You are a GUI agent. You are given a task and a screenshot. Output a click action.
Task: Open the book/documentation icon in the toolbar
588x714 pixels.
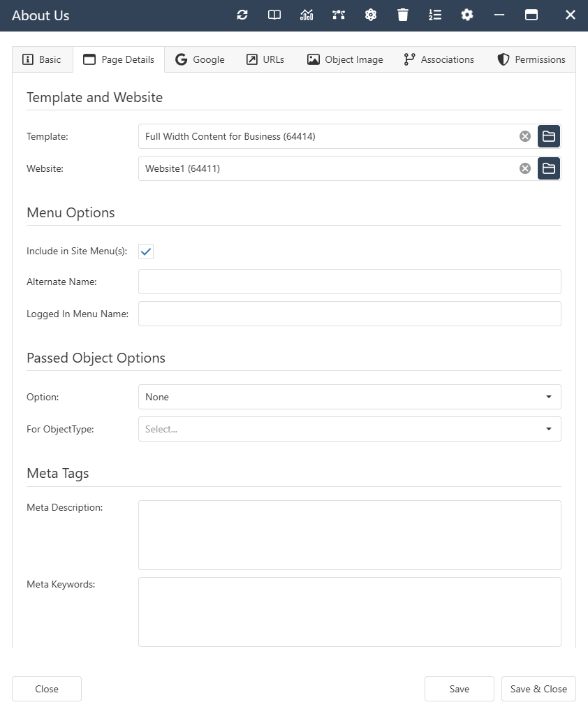(274, 15)
